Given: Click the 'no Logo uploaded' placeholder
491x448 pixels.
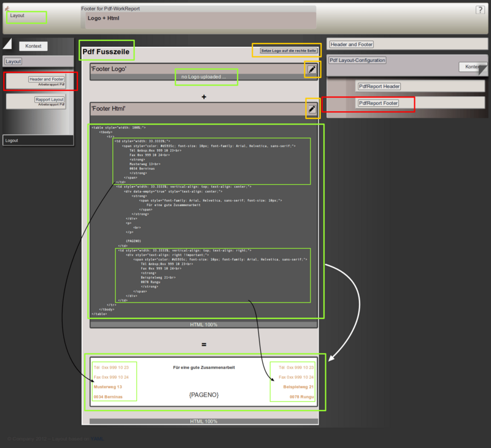Looking at the screenshot, I should click(x=206, y=77).
